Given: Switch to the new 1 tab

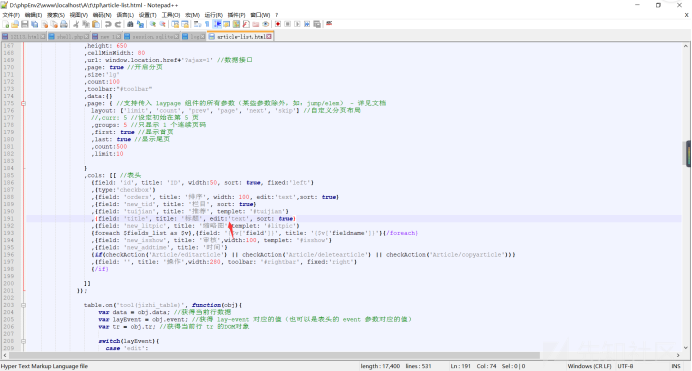Looking at the screenshot, I should tap(106, 37).
